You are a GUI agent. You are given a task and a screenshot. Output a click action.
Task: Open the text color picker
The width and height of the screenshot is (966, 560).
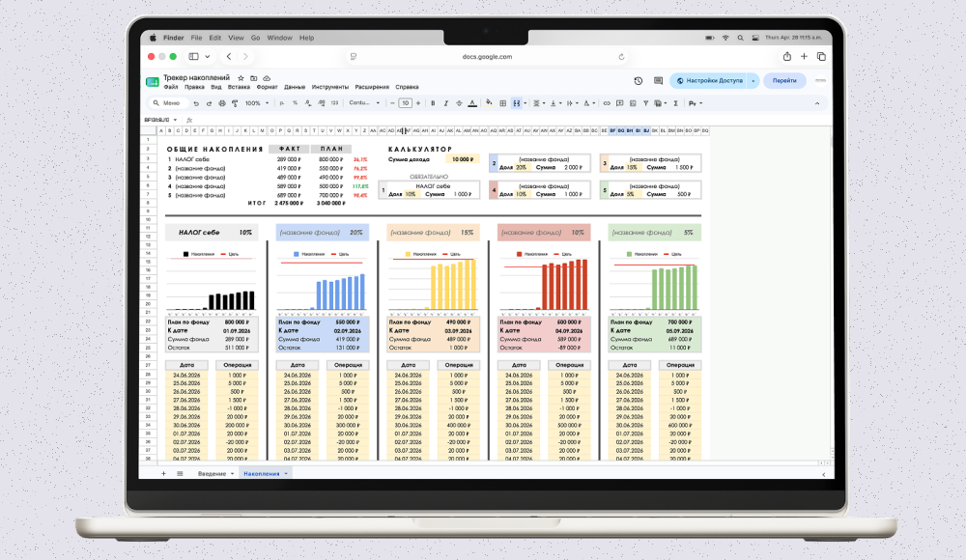472,103
